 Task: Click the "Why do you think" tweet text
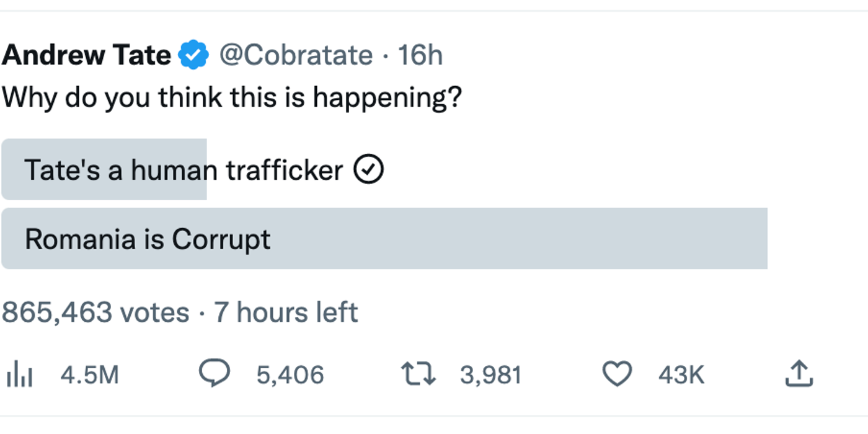pyautogui.click(x=231, y=97)
